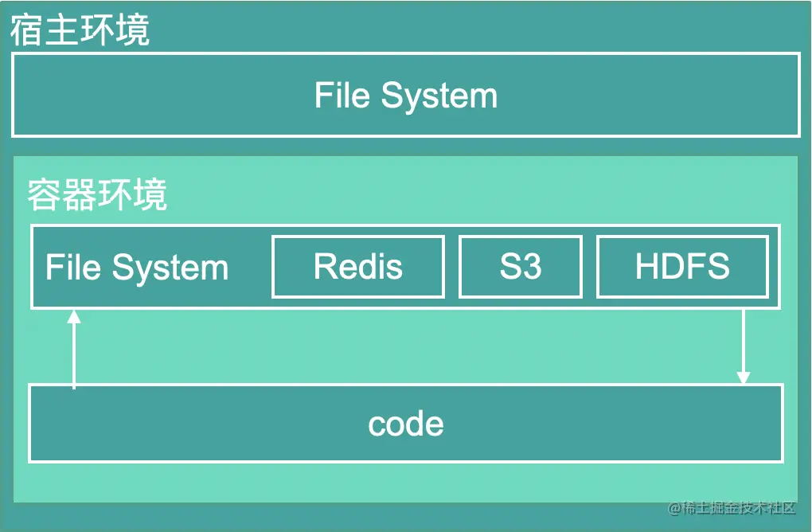Select the S3 box
812x532 pixels.
pyautogui.click(x=521, y=267)
